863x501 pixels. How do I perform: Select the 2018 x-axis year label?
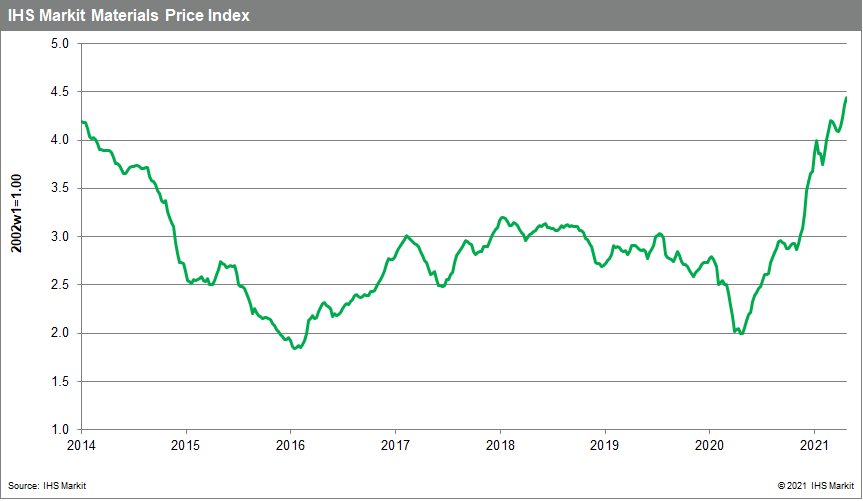tap(499, 445)
